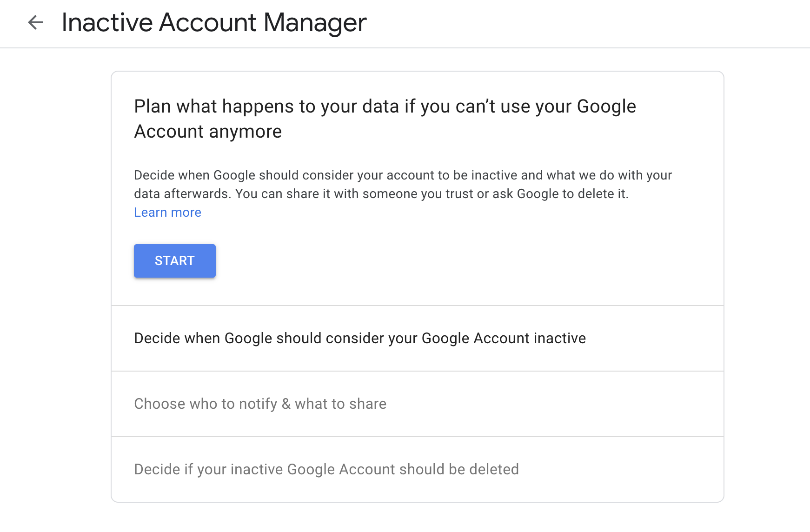Image resolution: width=810 pixels, height=532 pixels.
Task: Select Decide when Google considers account inactive
Action: pyautogui.click(x=359, y=338)
